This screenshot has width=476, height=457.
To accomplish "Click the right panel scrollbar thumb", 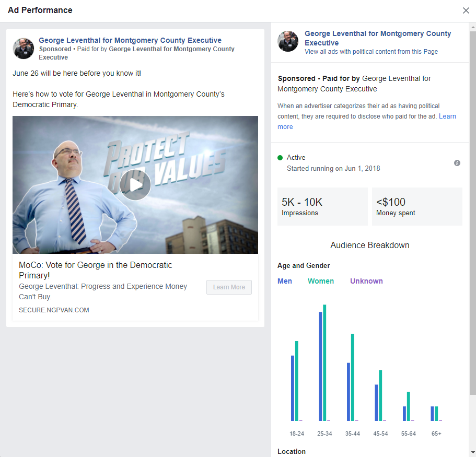I will coord(473,213).
